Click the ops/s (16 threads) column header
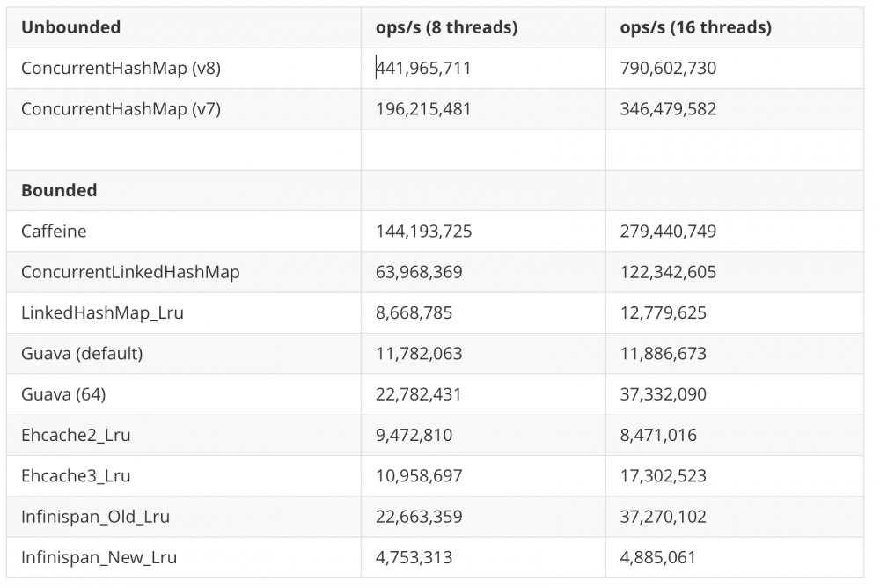Screen dimensions: 880x588 [695, 27]
